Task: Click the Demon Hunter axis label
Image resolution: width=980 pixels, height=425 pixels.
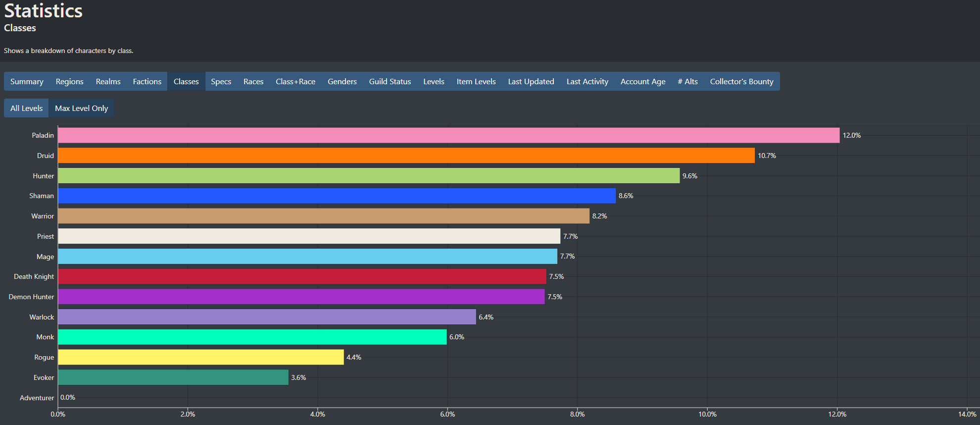Action: point(31,297)
